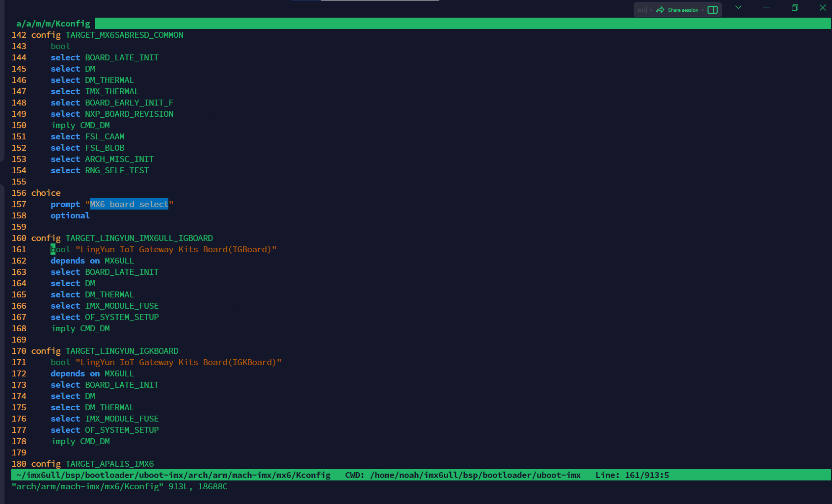
Task: Click MX6ULL on line 172
Action: tap(119, 373)
